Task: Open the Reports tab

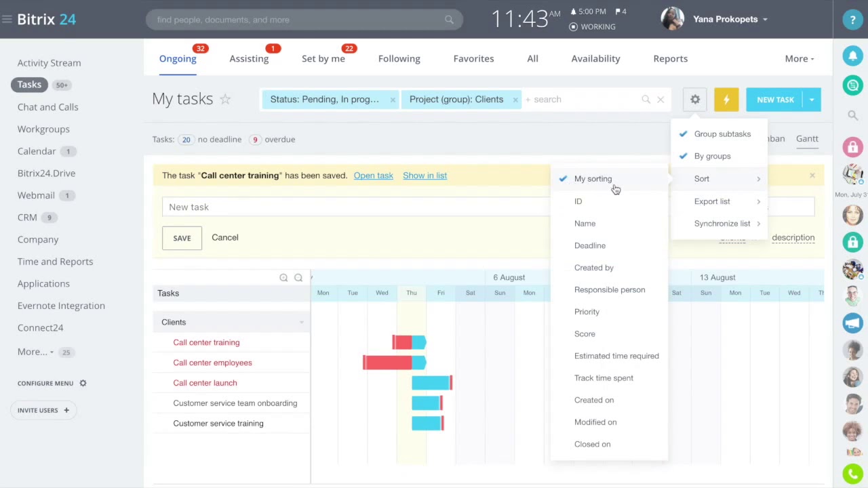Action: click(x=671, y=59)
